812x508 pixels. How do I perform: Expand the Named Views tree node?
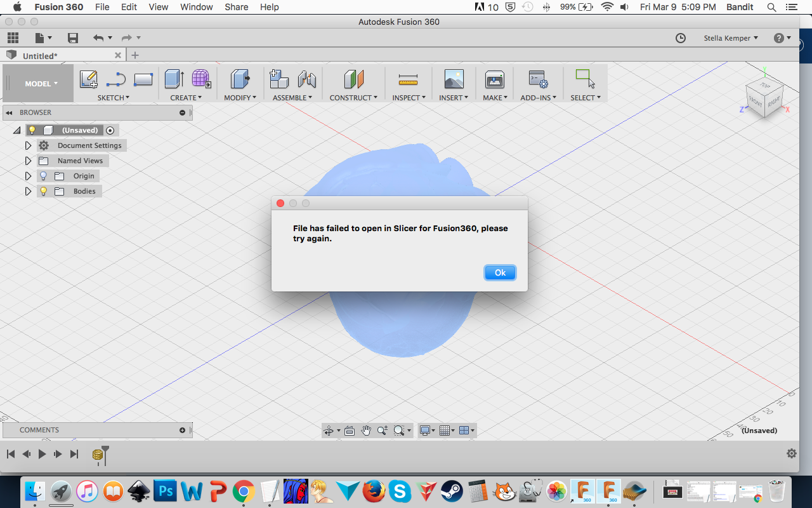(x=28, y=161)
